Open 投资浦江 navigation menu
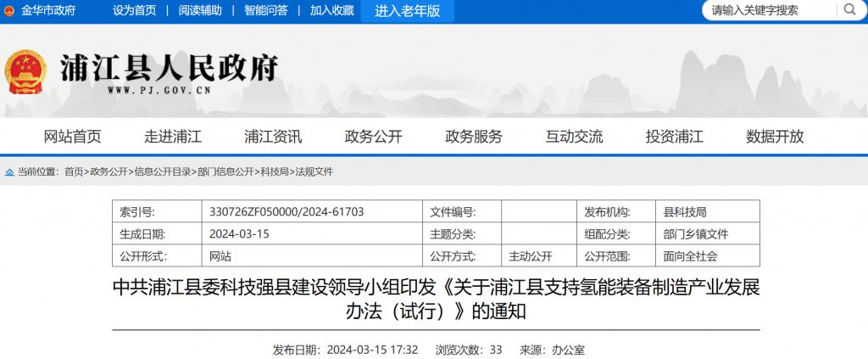The image size is (868, 359). [x=675, y=136]
